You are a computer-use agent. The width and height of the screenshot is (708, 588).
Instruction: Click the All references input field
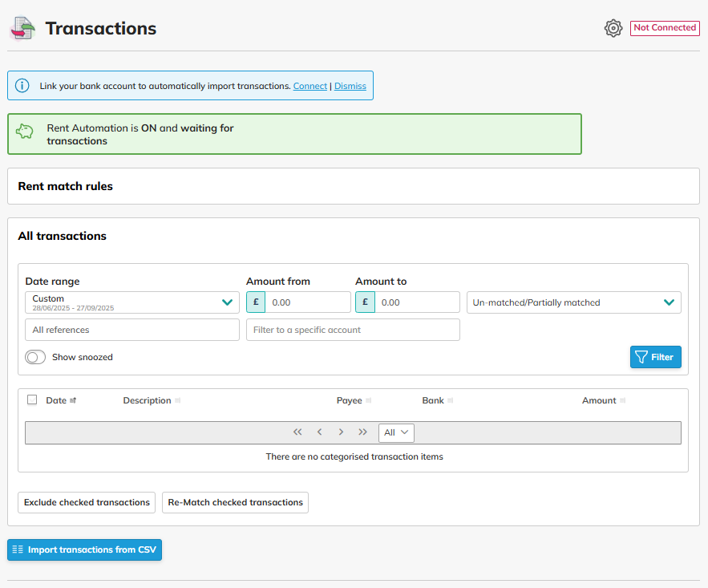pos(132,330)
